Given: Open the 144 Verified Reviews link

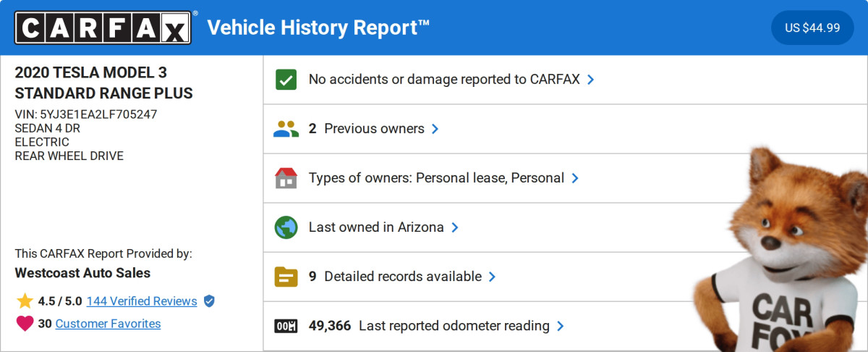Looking at the screenshot, I should (x=142, y=301).
